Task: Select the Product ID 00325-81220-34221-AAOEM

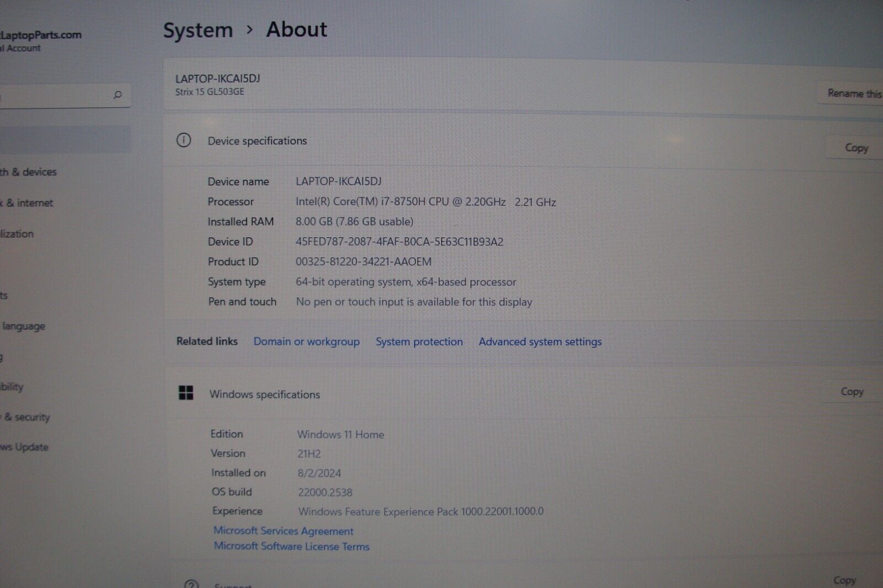Action: [x=363, y=261]
